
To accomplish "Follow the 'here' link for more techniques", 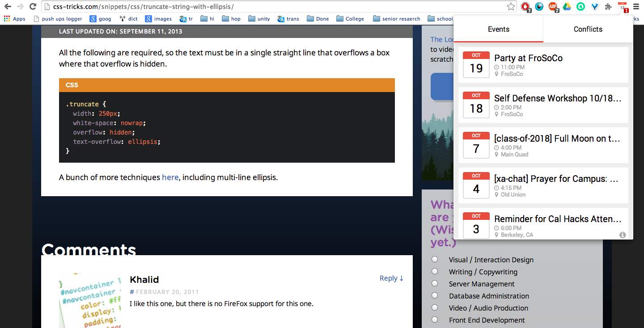I will pos(170,177).
